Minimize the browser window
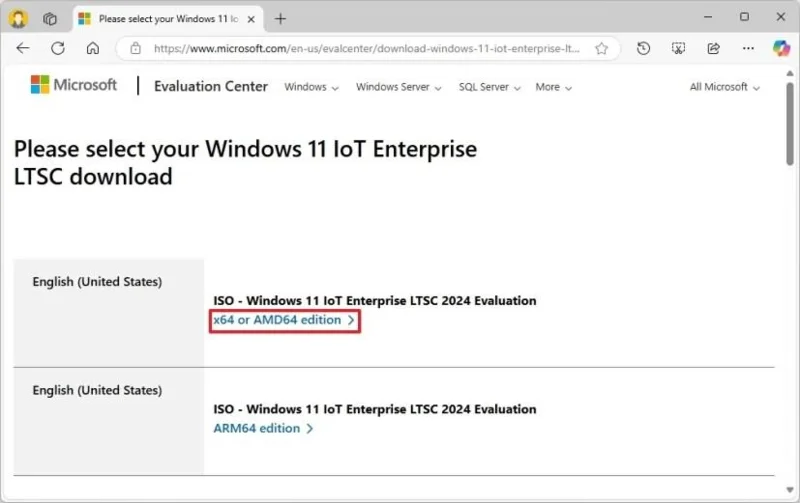800x503 pixels. pos(708,17)
